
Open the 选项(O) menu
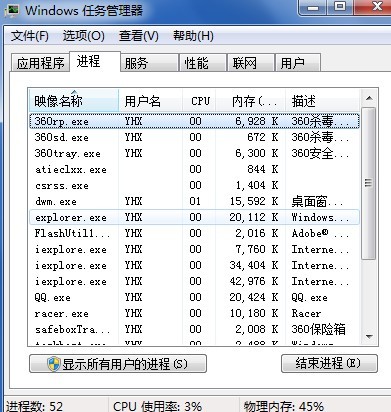click(x=83, y=36)
